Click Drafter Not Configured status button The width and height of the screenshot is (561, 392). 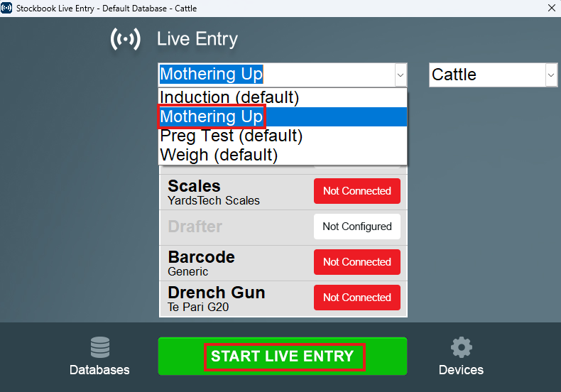click(x=356, y=227)
